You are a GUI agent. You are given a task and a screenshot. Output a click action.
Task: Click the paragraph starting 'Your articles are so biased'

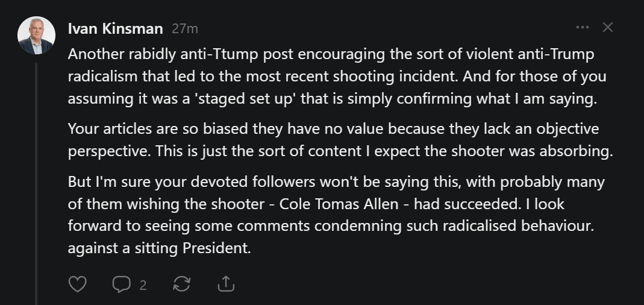[x=340, y=140]
